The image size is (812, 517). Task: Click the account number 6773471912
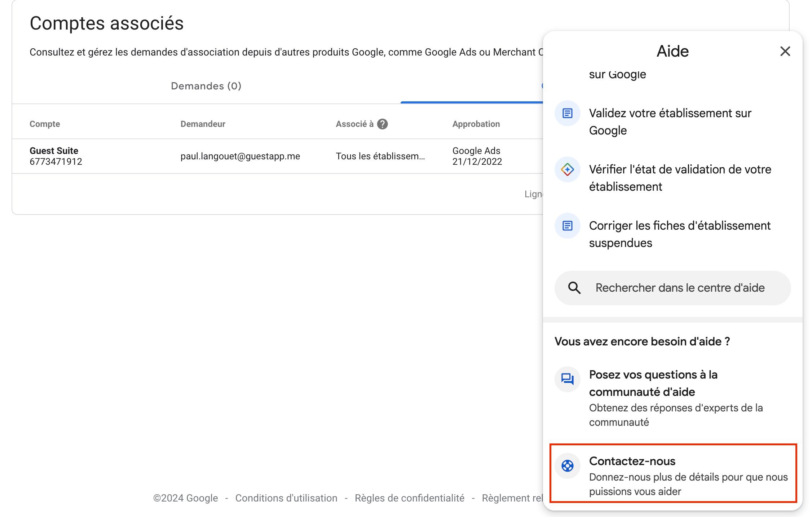pos(56,162)
